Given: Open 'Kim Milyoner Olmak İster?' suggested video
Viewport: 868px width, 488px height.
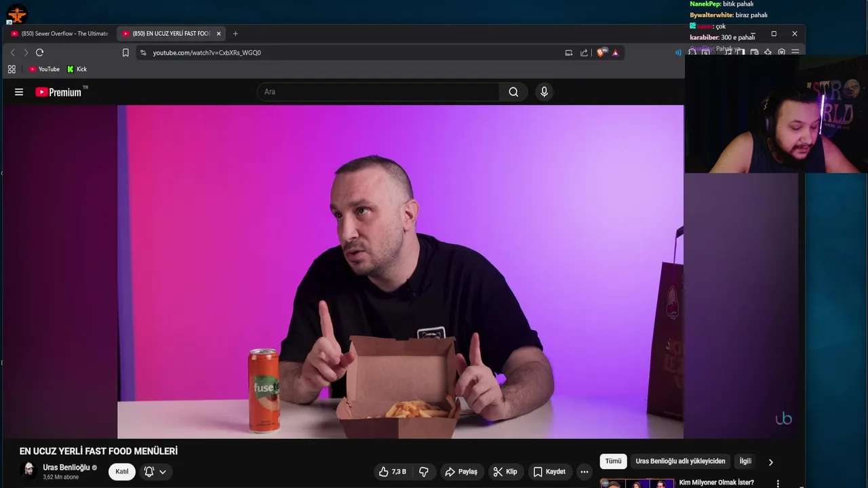Looking at the screenshot, I should tap(716, 483).
